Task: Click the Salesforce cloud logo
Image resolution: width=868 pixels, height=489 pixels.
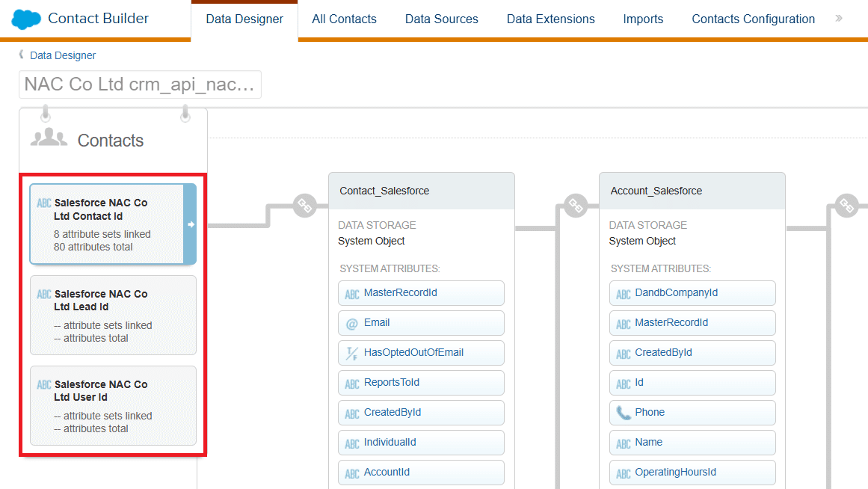Action: click(x=26, y=19)
